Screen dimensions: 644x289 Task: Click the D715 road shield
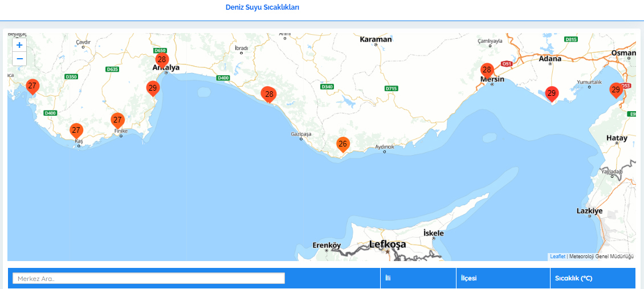(x=391, y=88)
